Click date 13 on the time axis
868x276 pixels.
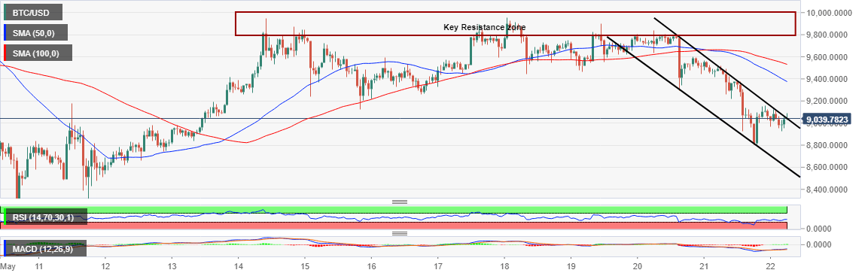point(172,266)
